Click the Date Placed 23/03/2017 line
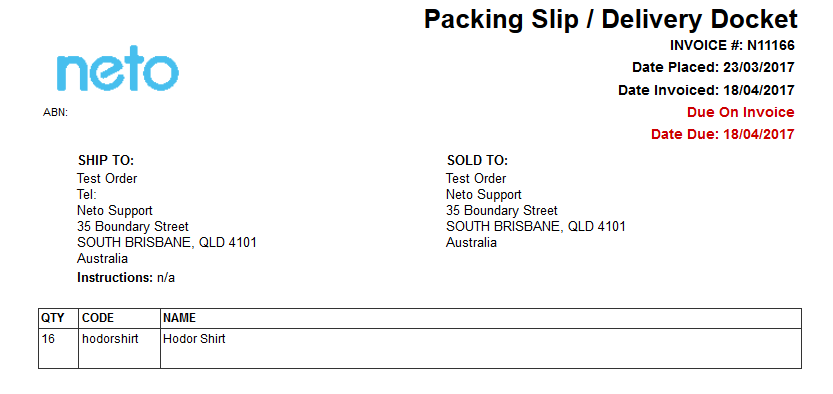 [713, 67]
